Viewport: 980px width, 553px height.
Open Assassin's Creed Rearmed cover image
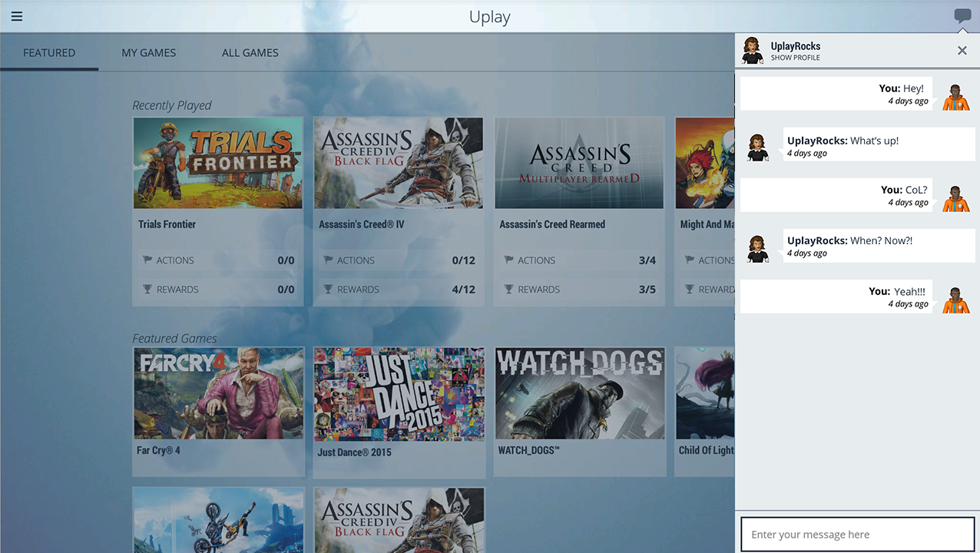coord(579,163)
